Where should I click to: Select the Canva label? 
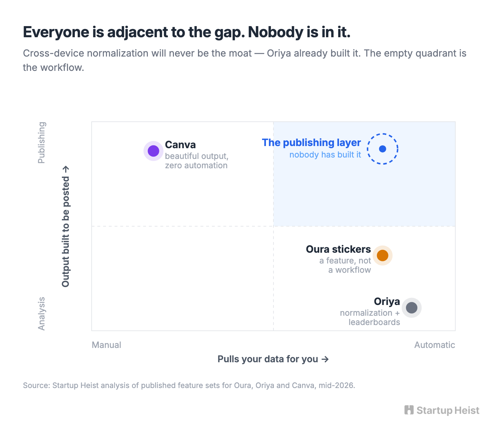(x=180, y=145)
